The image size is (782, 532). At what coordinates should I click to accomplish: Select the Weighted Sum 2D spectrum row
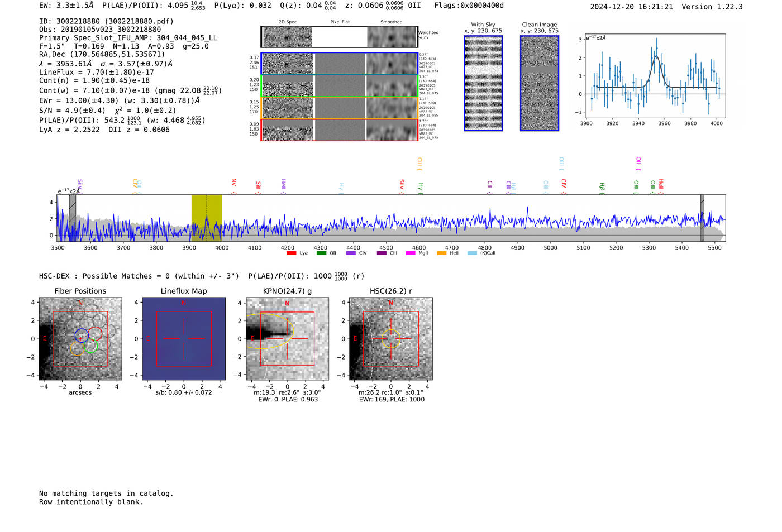point(339,37)
